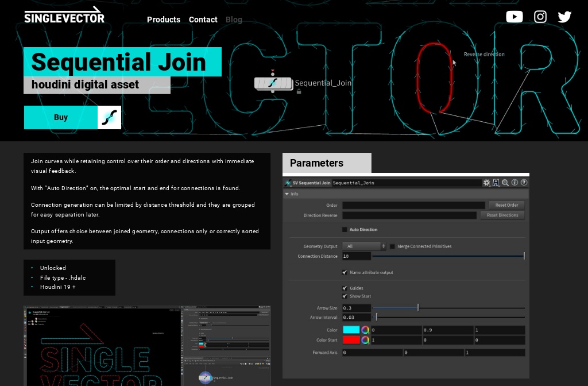Select Products in the navigation menu
Viewport: 588px width, 386px height.
(x=163, y=20)
